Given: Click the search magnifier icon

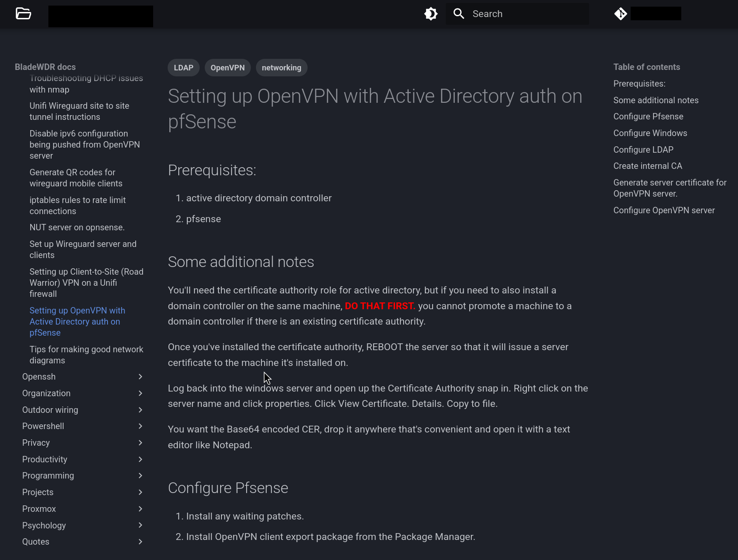Looking at the screenshot, I should click(x=459, y=13).
